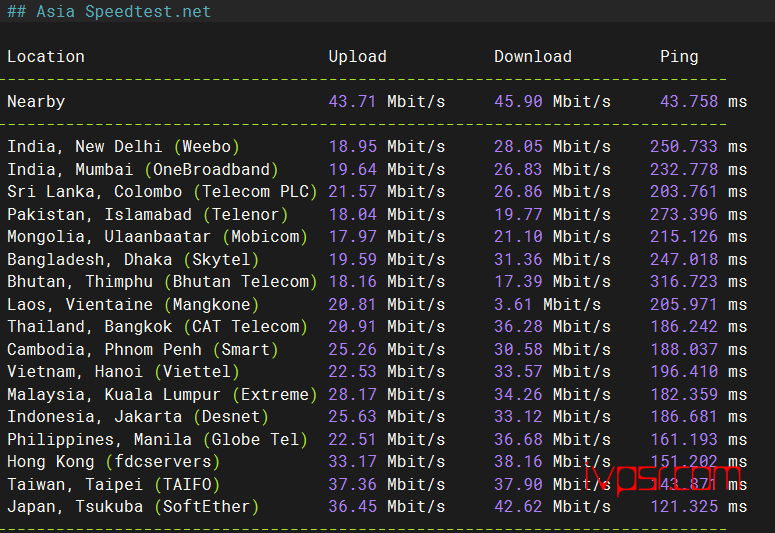Select the 'Download' column header
The image size is (775, 533).
[533, 56]
